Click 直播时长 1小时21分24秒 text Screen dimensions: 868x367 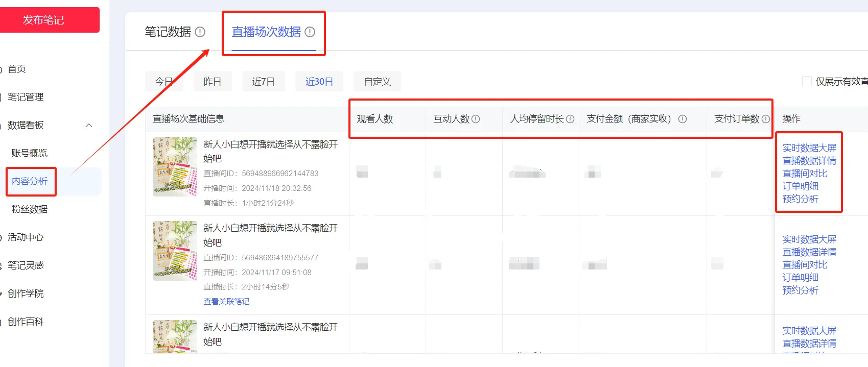pos(248,203)
